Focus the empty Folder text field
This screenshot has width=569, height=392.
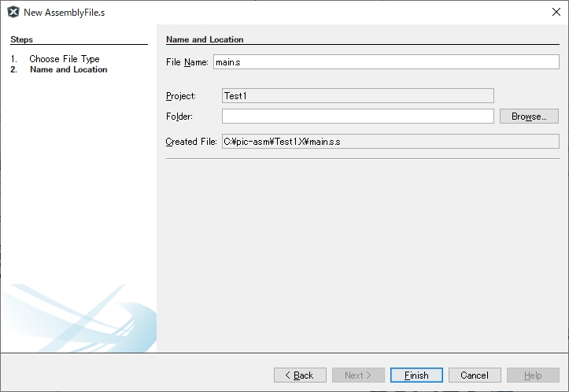point(357,116)
